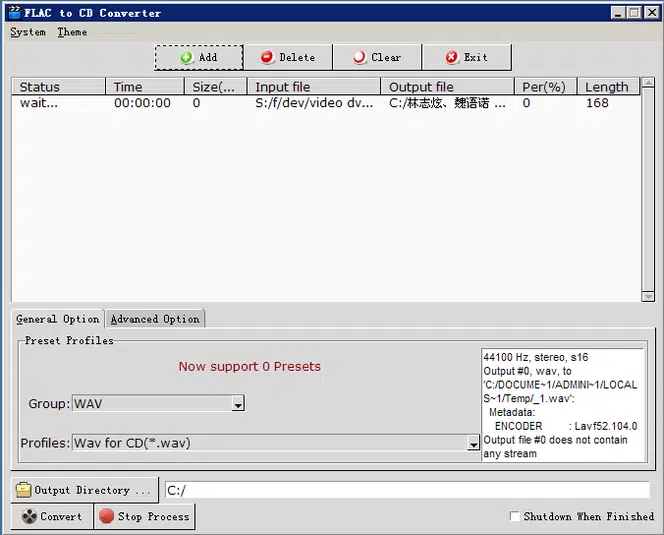
Task: Open the Output Directory folder button
Action: [x=85, y=490]
